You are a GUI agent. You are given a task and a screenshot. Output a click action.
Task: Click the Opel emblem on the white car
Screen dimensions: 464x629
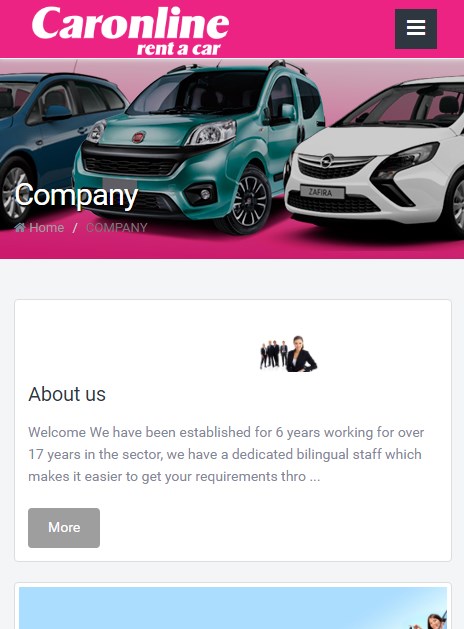coord(328,161)
